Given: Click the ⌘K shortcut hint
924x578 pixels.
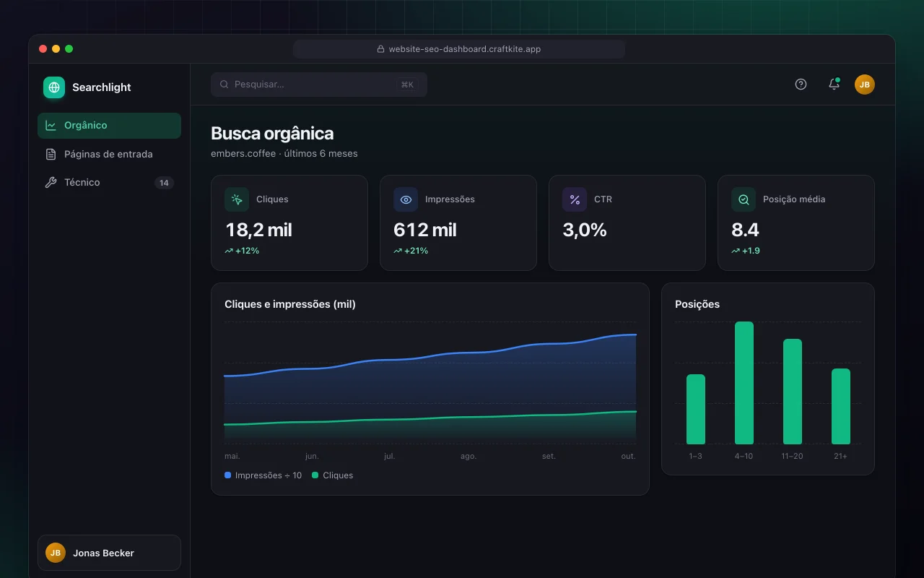Looking at the screenshot, I should tap(407, 85).
